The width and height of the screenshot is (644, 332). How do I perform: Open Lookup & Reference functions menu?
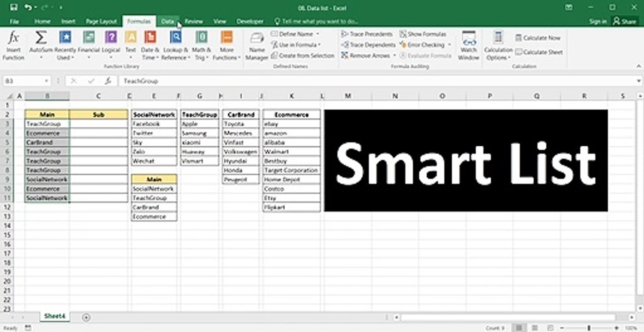pos(176,46)
